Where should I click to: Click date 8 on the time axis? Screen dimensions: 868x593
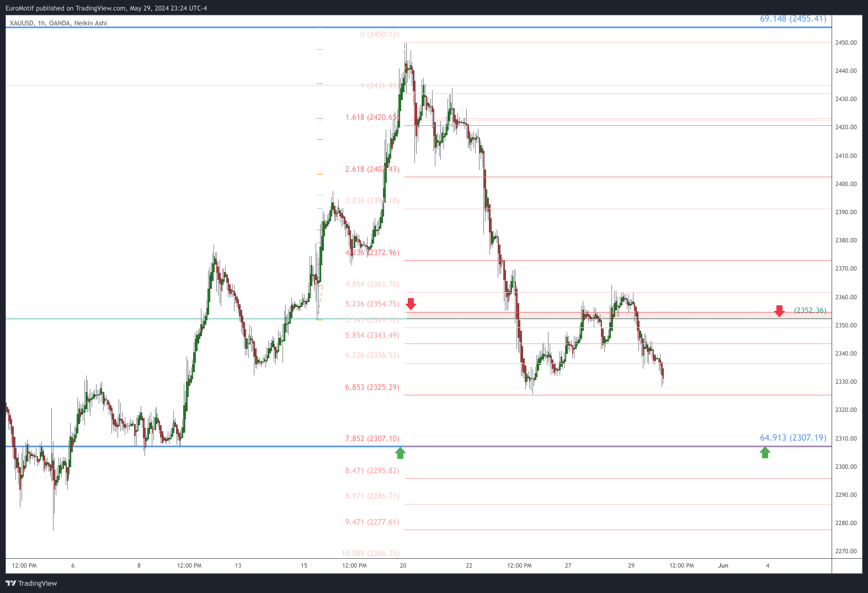pyautogui.click(x=139, y=565)
